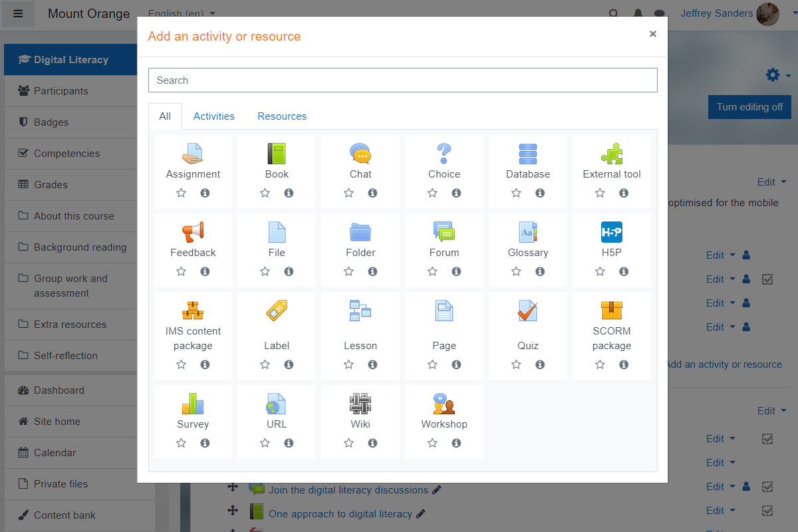The width and height of the screenshot is (798, 532).
Task: Open the topmost Edit dropdown menu
Action: (771, 182)
